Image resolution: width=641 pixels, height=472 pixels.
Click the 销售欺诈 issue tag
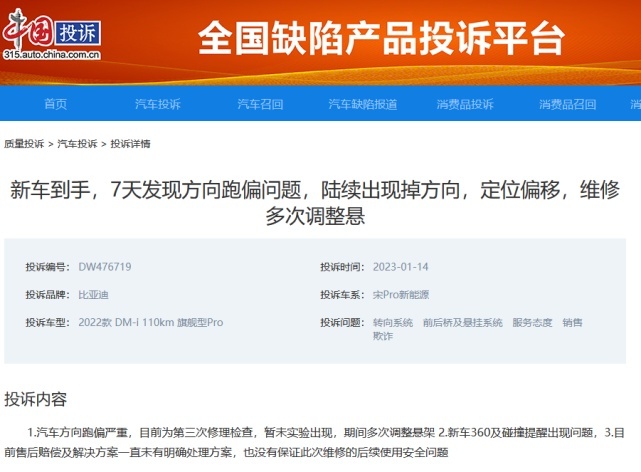pos(572,322)
